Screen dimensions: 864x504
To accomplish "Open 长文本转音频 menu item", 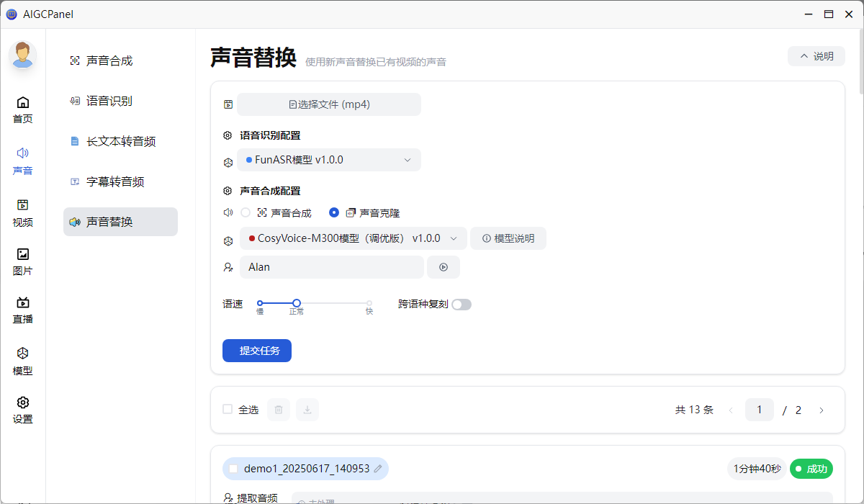I will (120, 142).
